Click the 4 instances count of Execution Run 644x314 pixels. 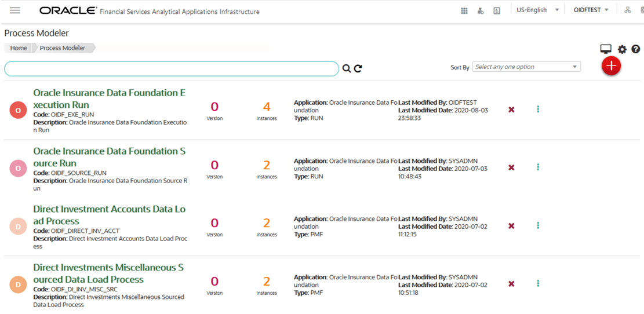click(267, 107)
